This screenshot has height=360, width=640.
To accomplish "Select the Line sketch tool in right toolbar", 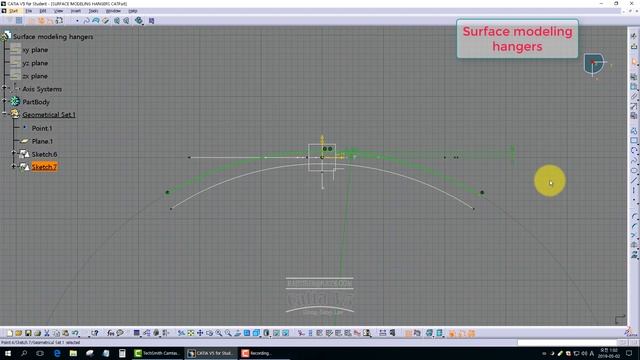I will (x=633, y=180).
